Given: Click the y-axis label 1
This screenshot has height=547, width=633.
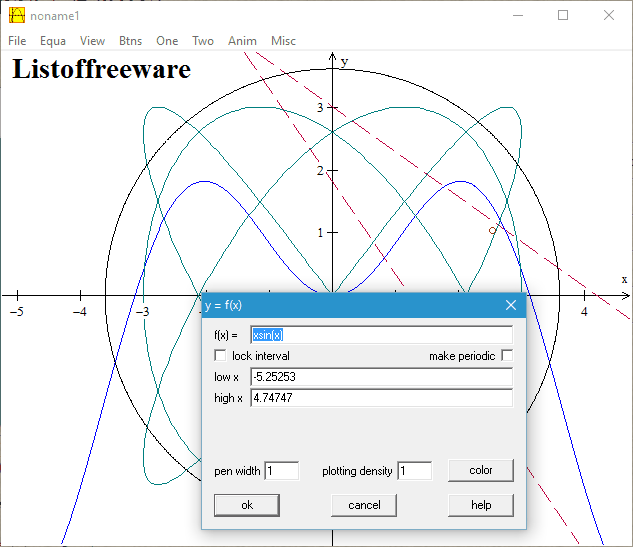Looking at the screenshot, I should point(320,233).
